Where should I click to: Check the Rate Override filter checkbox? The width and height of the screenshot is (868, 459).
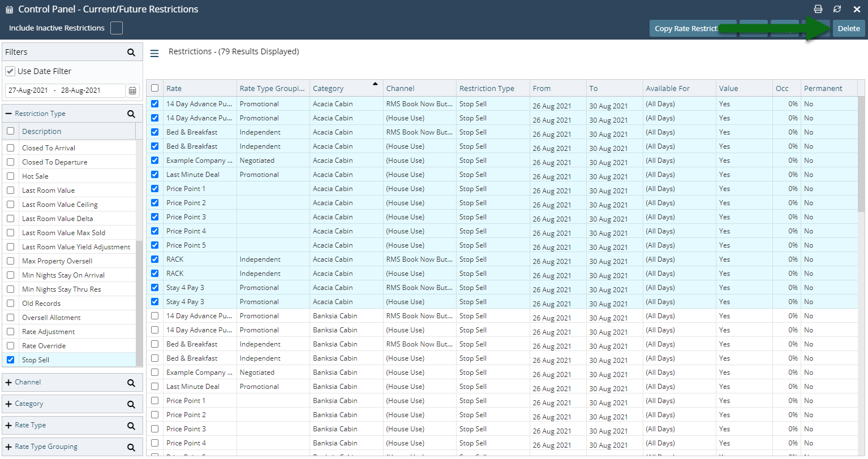(10, 345)
